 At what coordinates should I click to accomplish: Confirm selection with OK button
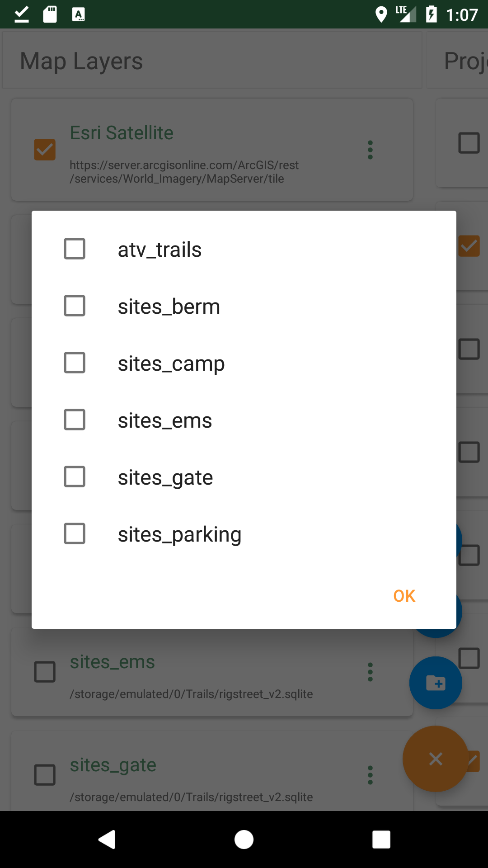(404, 596)
